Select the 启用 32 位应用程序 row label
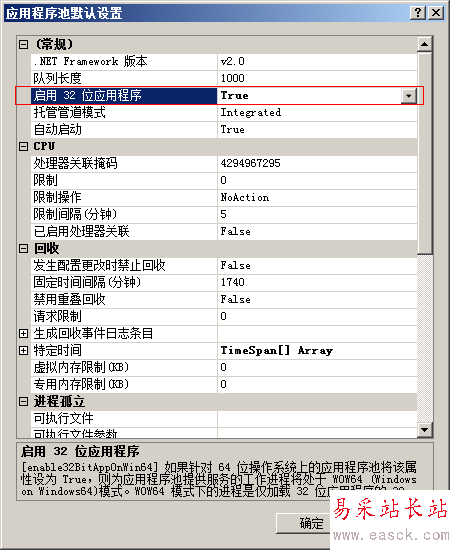450x550 pixels. [x=124, y=95]
